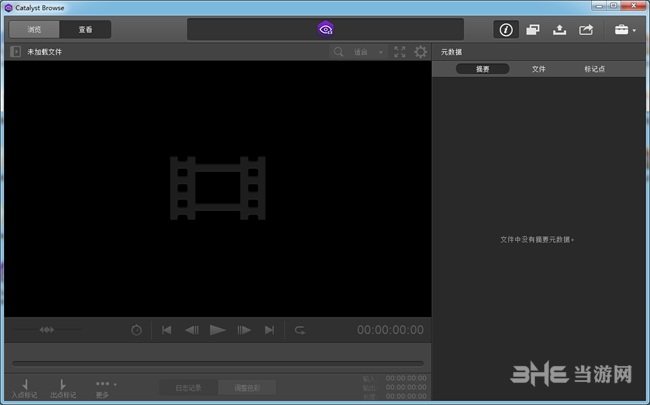The height and width of the screenshot is (405, 650).
Task: Click the 未加载文件 file name label
Action: (x=44, y=52)
